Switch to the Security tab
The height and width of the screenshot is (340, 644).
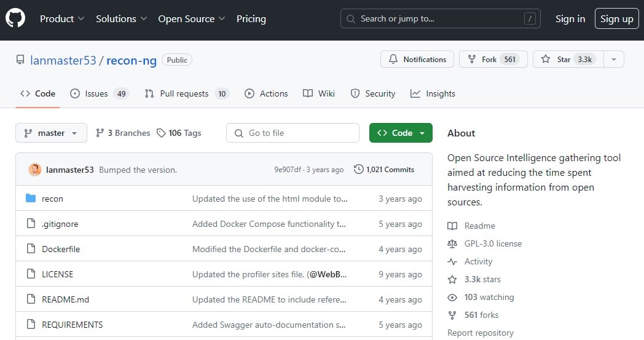373,93
